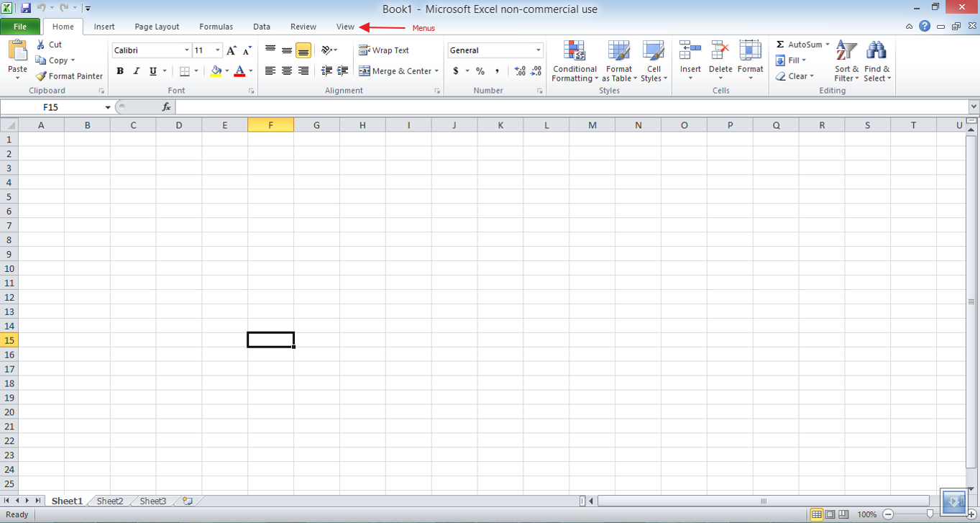Toggle Merge & Center
The image size is (980, 523).
pos(395,71)
